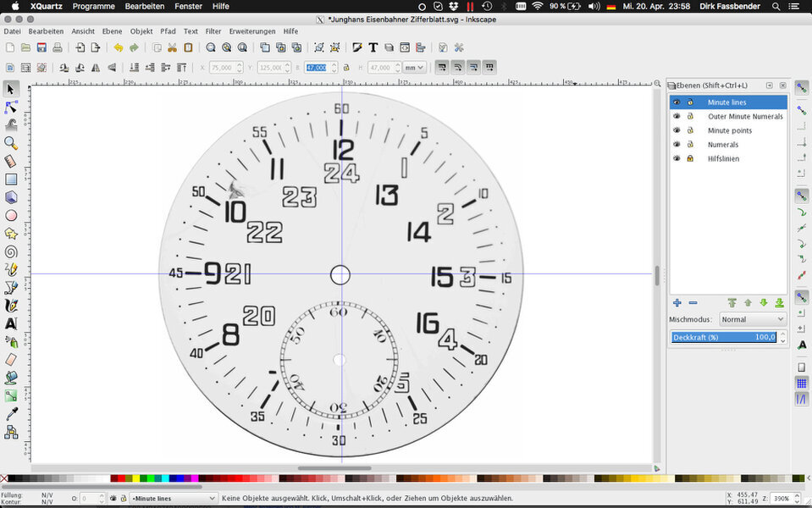This screenshot has height=508, width=812.
Task: Select the Eraser tool
Action: (11, 359)
